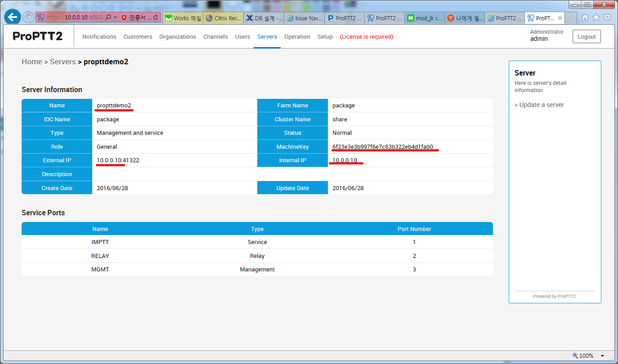Open the browser Home icon
This screenshot has height=364, width=618.
[585, 18]
